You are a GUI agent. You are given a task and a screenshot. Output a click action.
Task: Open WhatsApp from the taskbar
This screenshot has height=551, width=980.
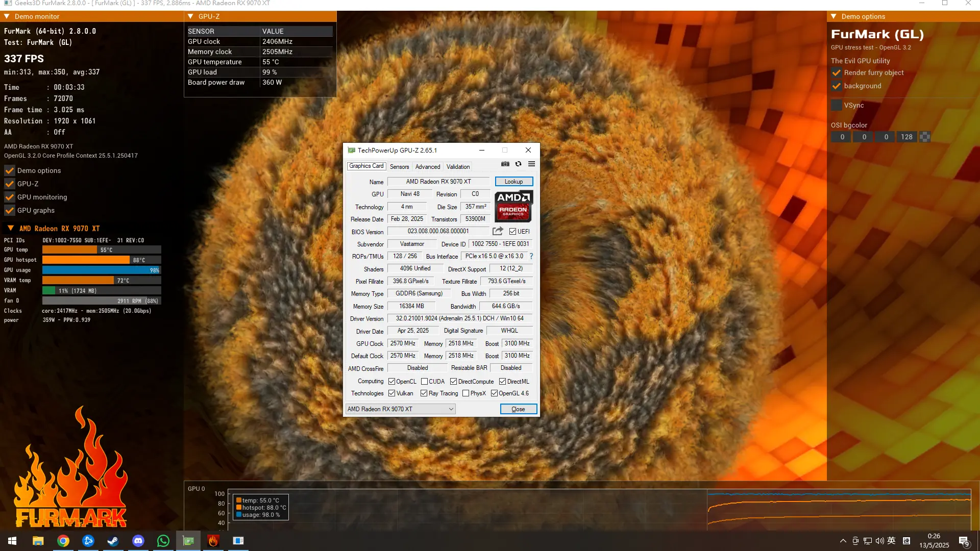[x=163, y=541]
